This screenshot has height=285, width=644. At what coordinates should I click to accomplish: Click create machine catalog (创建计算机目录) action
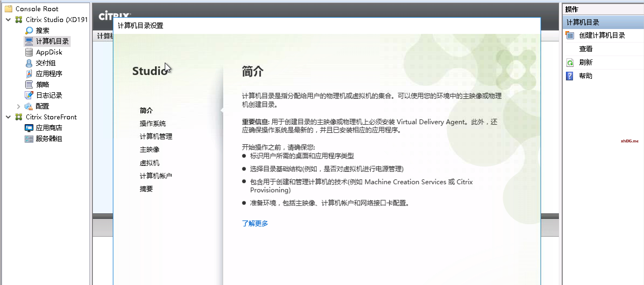[x=602, y=36]
